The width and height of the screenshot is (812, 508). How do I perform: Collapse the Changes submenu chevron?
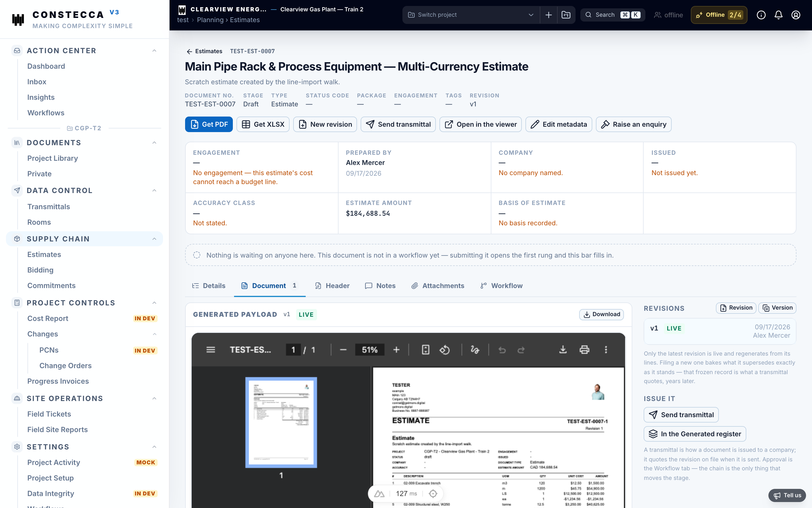point(154,334)
